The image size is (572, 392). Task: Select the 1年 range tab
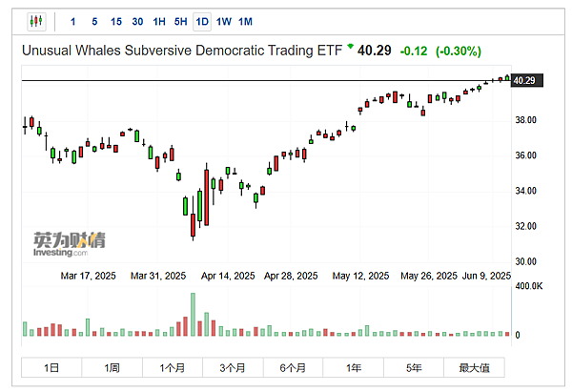[x=354, y=368]
